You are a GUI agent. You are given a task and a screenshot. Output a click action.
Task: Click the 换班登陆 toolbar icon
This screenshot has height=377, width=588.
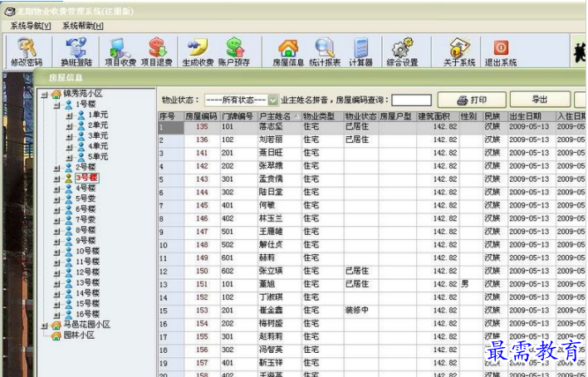[x=76, y=51]
